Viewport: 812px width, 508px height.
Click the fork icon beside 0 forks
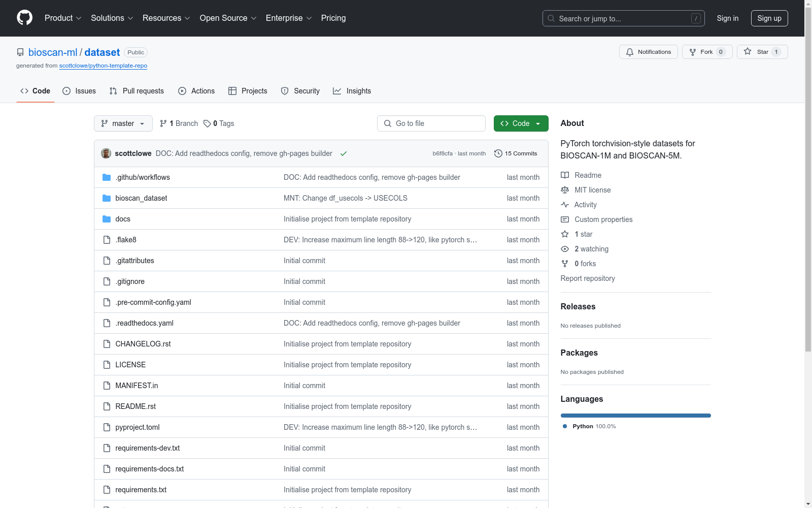click(x=565, y=264)
